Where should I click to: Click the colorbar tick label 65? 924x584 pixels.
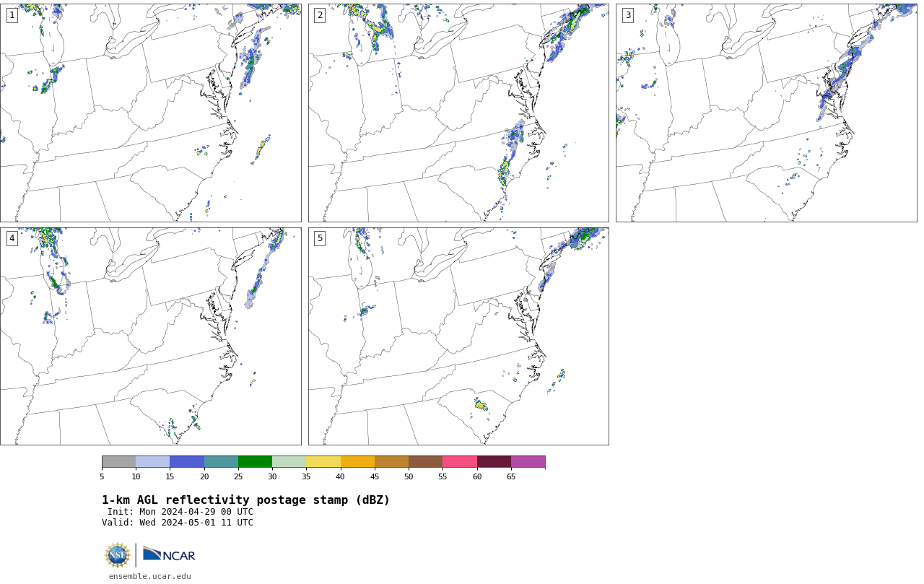tap(511, 476)
